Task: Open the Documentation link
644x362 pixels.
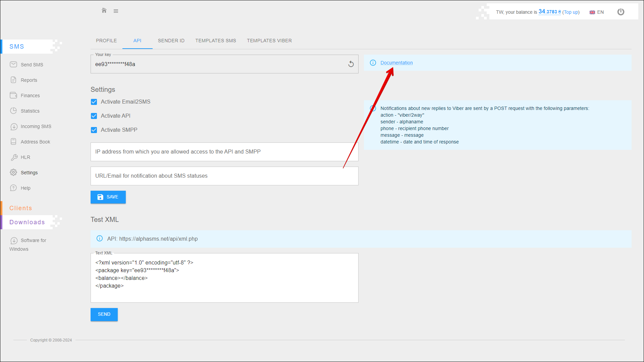Action: [396, 63]
